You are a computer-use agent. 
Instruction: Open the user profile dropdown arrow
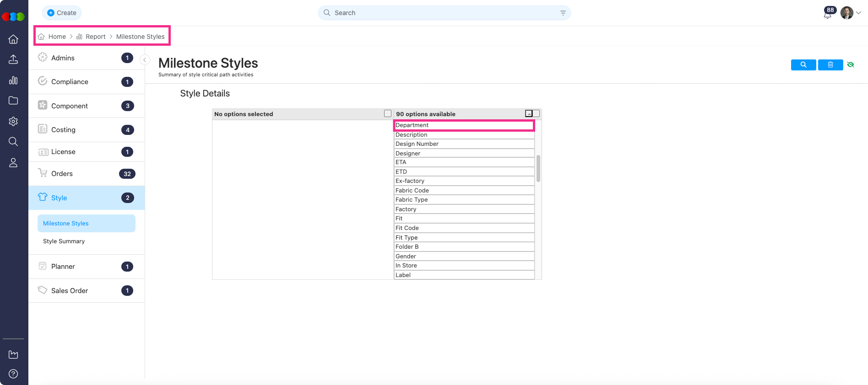(859, 13)
